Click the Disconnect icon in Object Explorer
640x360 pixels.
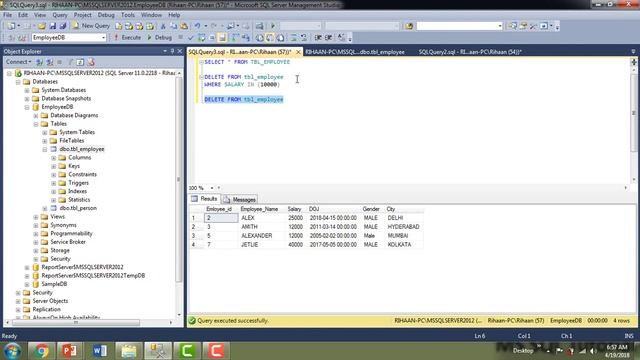(50, 62)
